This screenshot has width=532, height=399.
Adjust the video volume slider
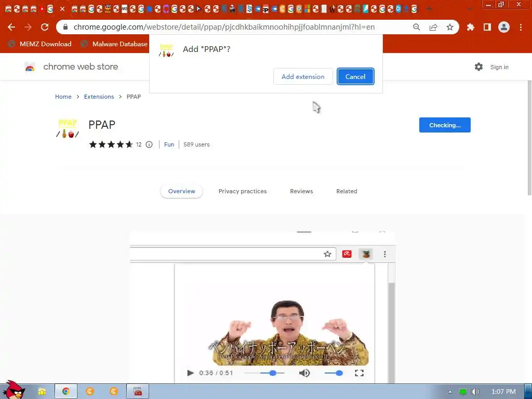pos(333,373)
